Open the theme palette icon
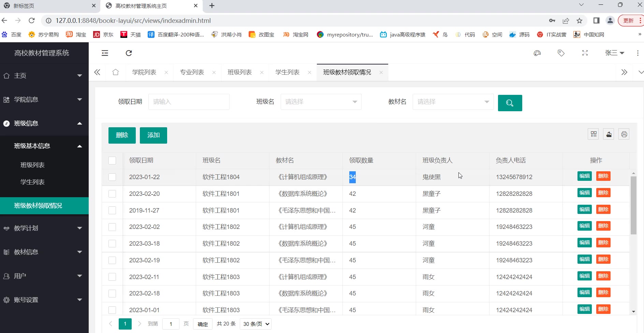The height and width of the screenshot is (333, 644). coord(537,53)
